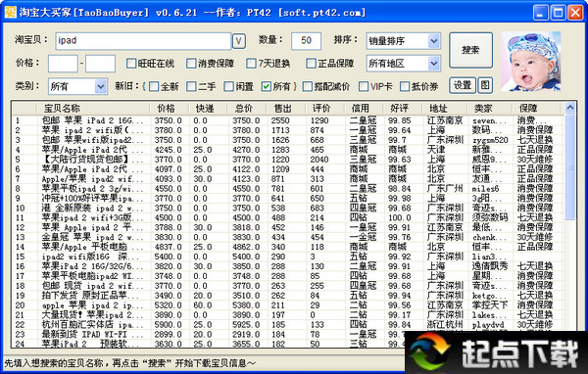Click address 浙江杭州 in row 22
The image size is (588, 374).
[445, 325]
